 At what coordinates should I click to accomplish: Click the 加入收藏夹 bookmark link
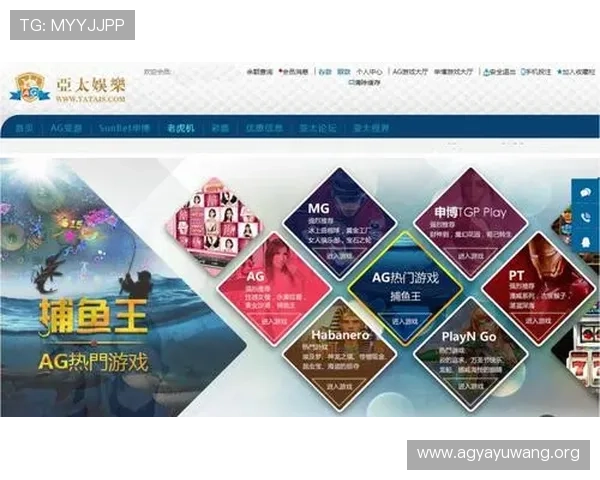click(576, 72)
